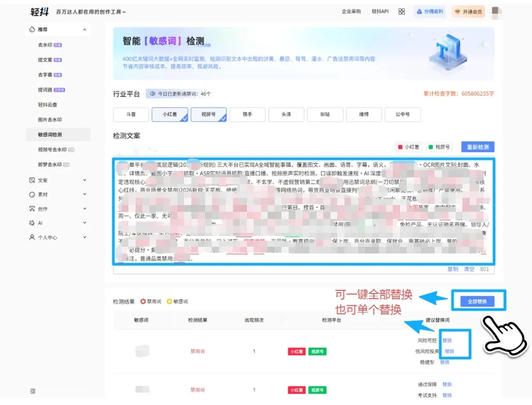This screenshot has width=532, height=405.
Task: Select the 禁用词 result filter
Action: [x=151, y=301]
